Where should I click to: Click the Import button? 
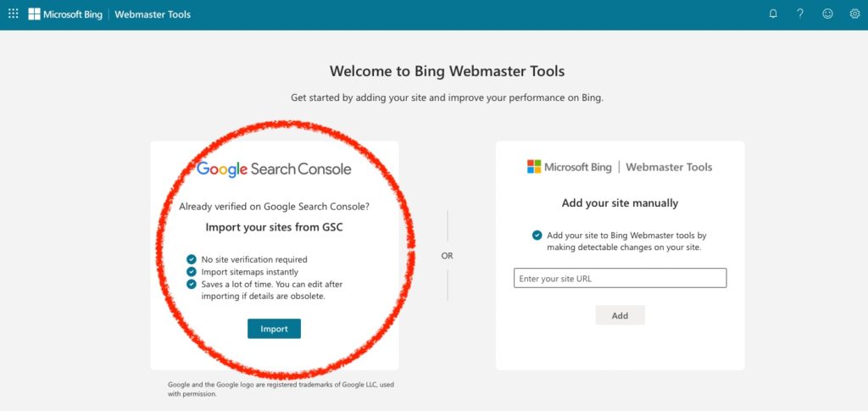pyautogui.click(x=274, y=329)
